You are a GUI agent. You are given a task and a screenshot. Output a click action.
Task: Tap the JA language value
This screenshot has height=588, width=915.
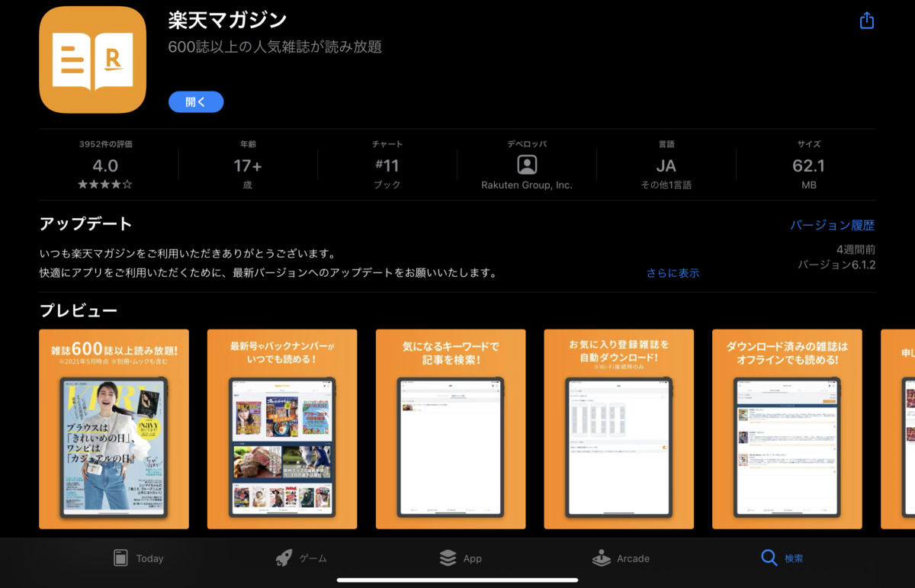pos(666,165)
